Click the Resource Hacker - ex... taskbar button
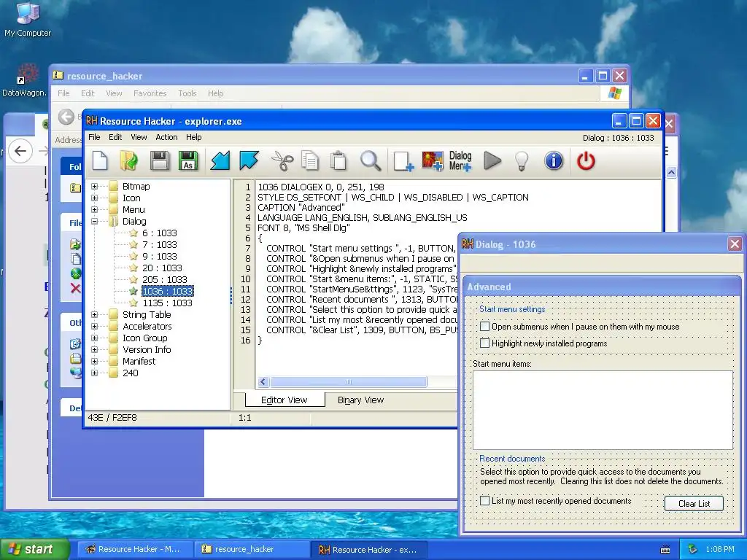The width and height of the screenshot is (747, 560). point(368,549)
